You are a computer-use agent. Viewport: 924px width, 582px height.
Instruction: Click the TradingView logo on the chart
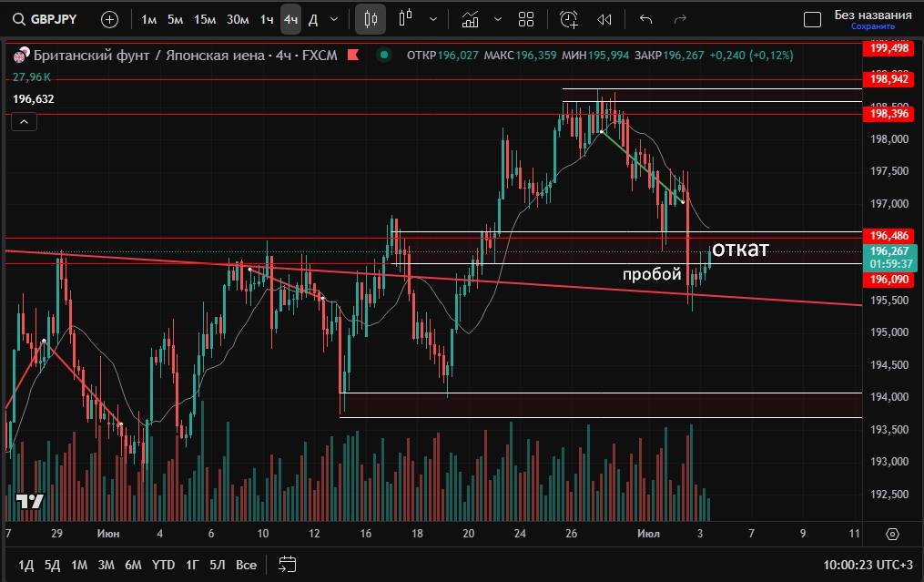coord(29,501)
